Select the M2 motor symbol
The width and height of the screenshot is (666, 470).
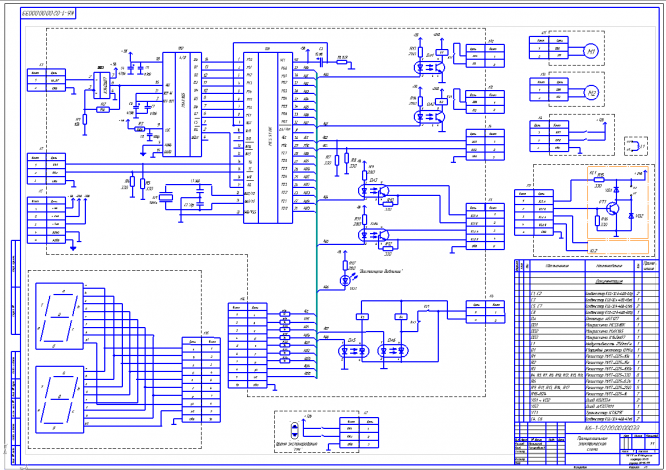(x=591, y=93)
